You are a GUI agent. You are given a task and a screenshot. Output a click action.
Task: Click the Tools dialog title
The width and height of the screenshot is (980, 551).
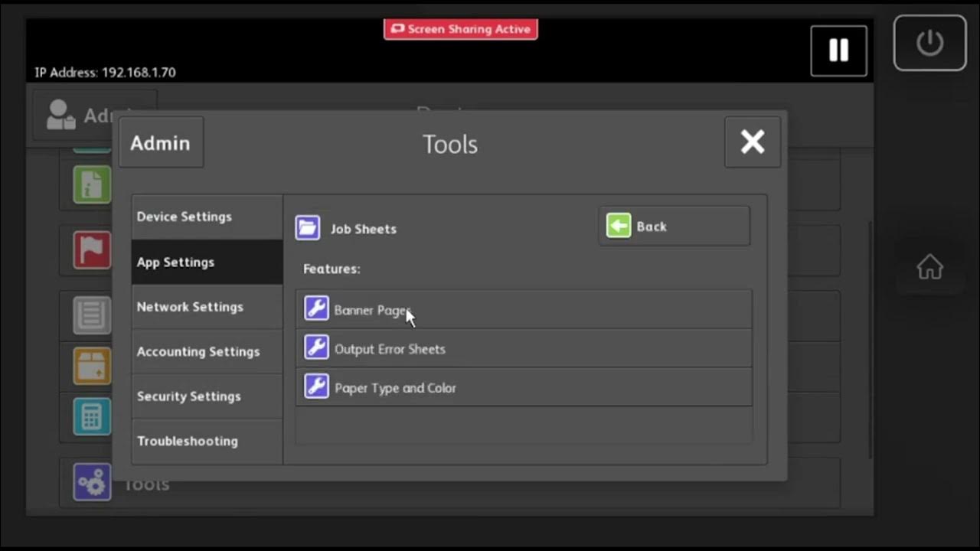pyautogui.click(x=450, y=144)
